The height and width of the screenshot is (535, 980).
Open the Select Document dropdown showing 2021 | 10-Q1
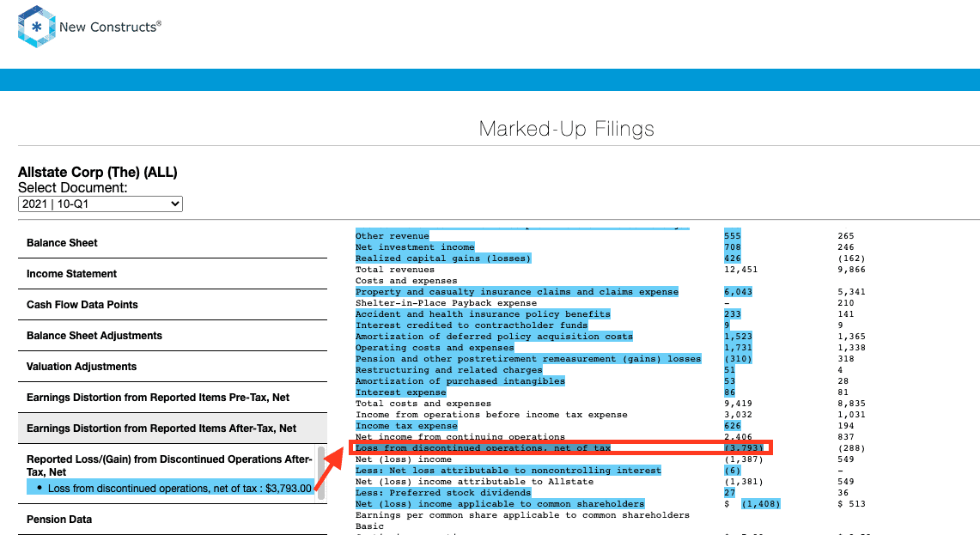tap(100, 204)
